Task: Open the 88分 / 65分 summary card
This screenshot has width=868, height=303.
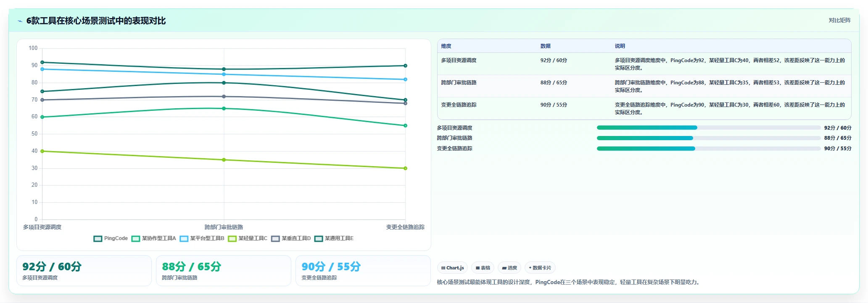Action: click(224, 271)
